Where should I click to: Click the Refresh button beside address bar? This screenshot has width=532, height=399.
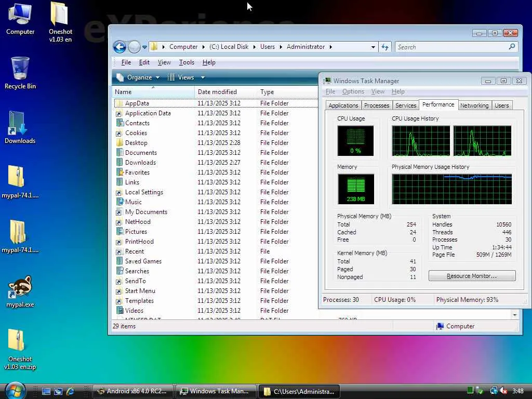tap(385, 47)
